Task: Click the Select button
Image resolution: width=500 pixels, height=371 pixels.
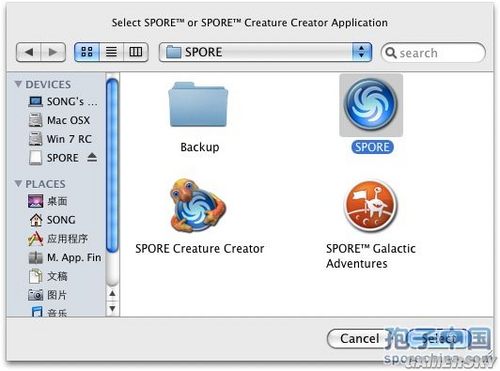Action: [439, 339]
